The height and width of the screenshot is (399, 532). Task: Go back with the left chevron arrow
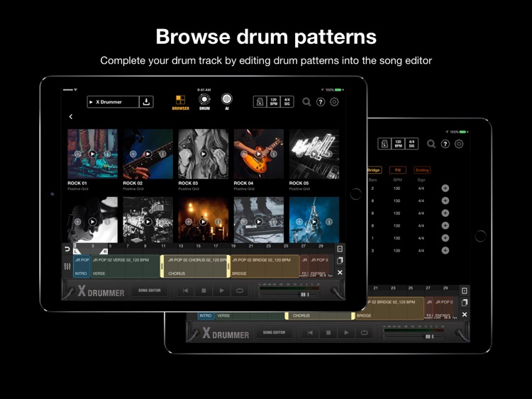point(71,117)
